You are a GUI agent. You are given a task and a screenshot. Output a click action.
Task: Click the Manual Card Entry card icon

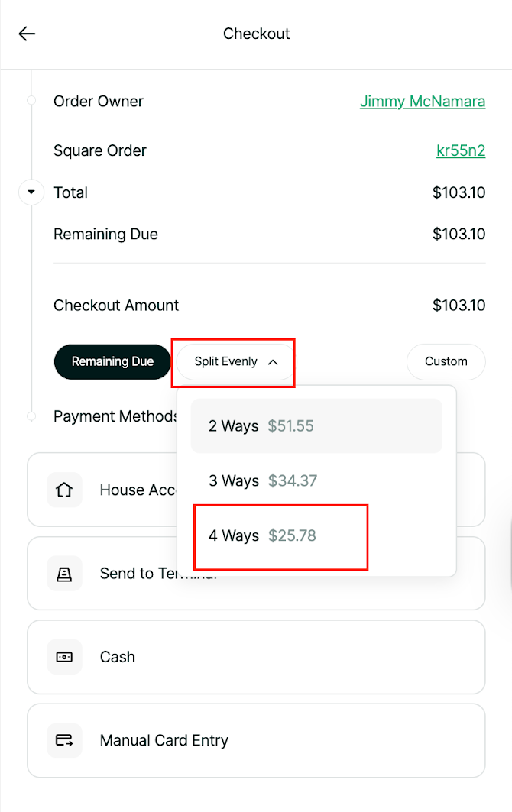[64, 740]
